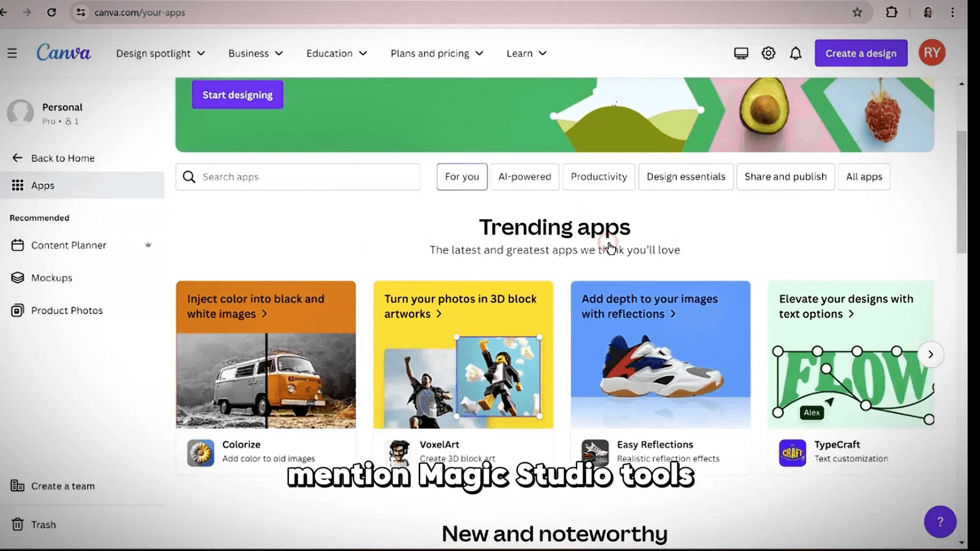The height and width of the screenshot is (551, 980).
Task: Select the AI-powered tab
Action: click(525, 177)
